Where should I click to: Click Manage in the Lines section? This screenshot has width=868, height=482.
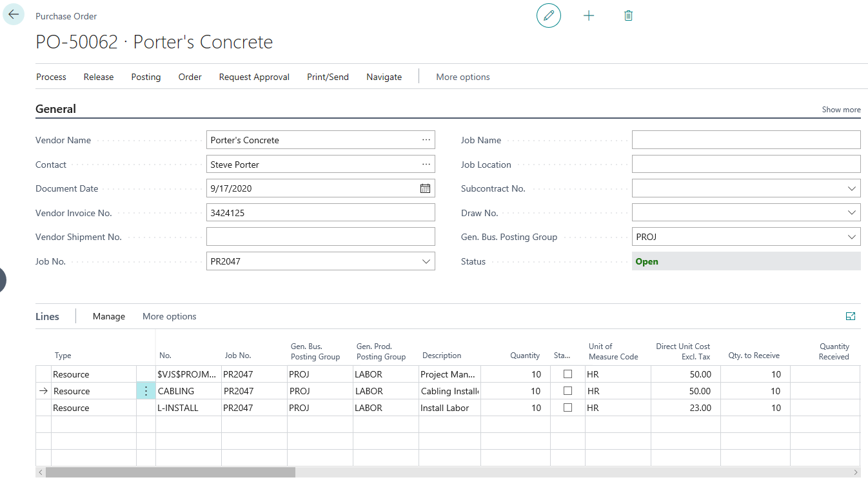tap(109, 316)
